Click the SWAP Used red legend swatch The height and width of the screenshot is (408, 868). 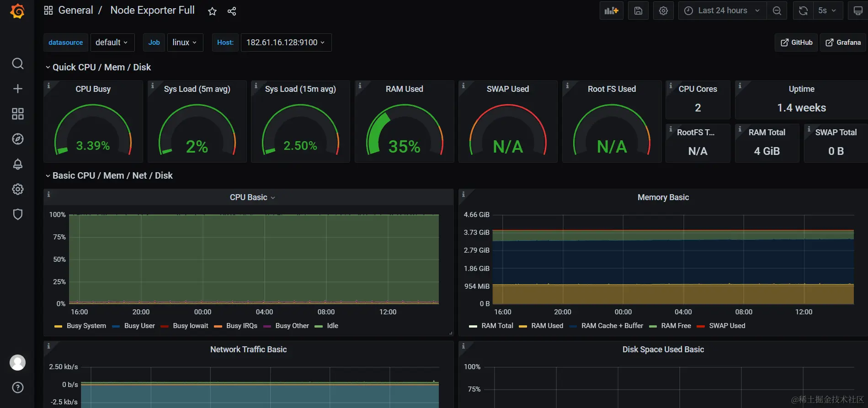tap(700, 326)
